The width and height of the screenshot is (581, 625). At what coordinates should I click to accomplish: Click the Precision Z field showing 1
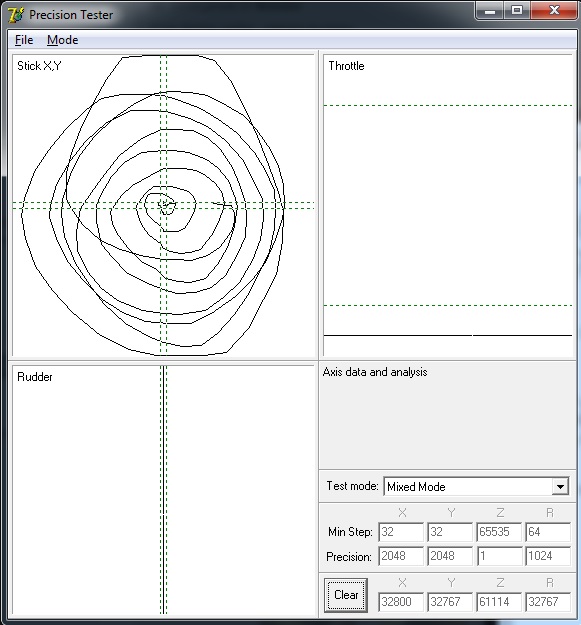click(499, 556)
